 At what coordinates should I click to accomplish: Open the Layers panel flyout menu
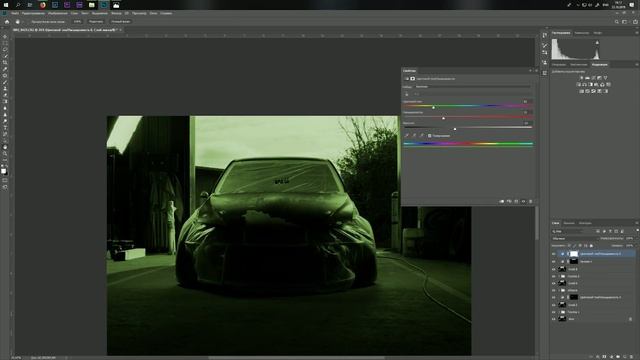click(637, 223)
